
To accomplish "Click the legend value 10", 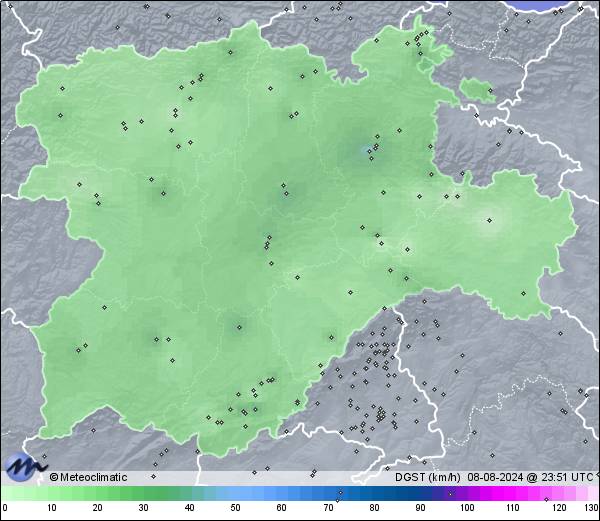I will pos(52,508).
